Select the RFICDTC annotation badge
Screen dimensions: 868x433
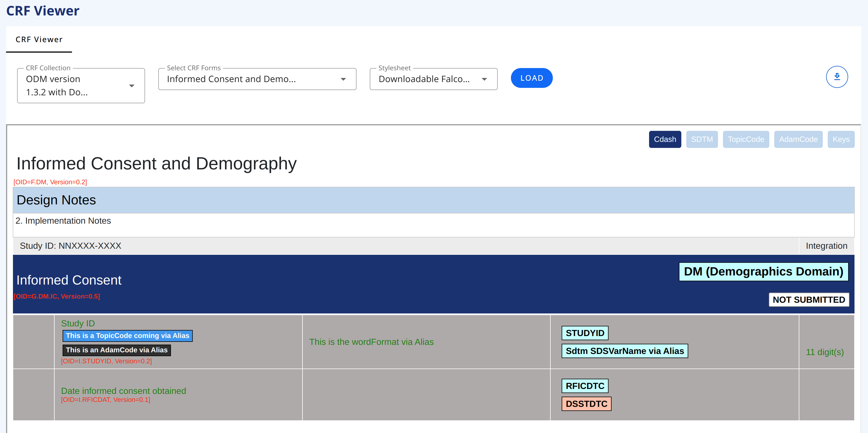[x=585, y=386]
